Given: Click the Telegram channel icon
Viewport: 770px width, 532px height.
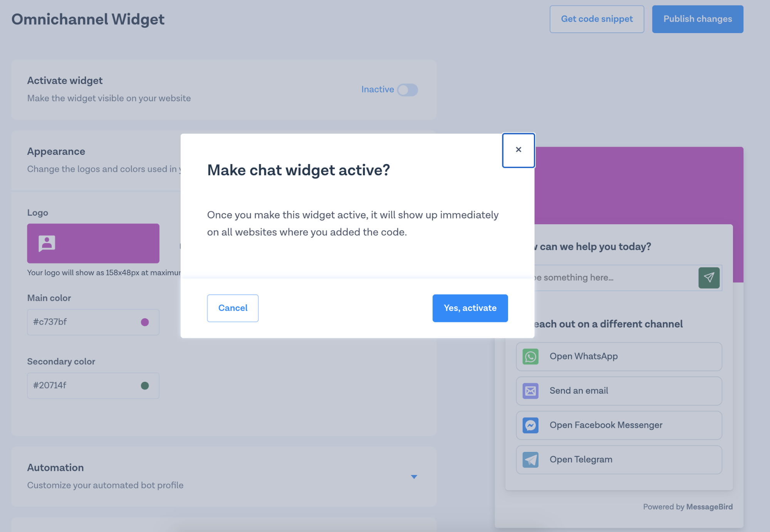Looking at the screenshot, I should (x=530, y=460).
